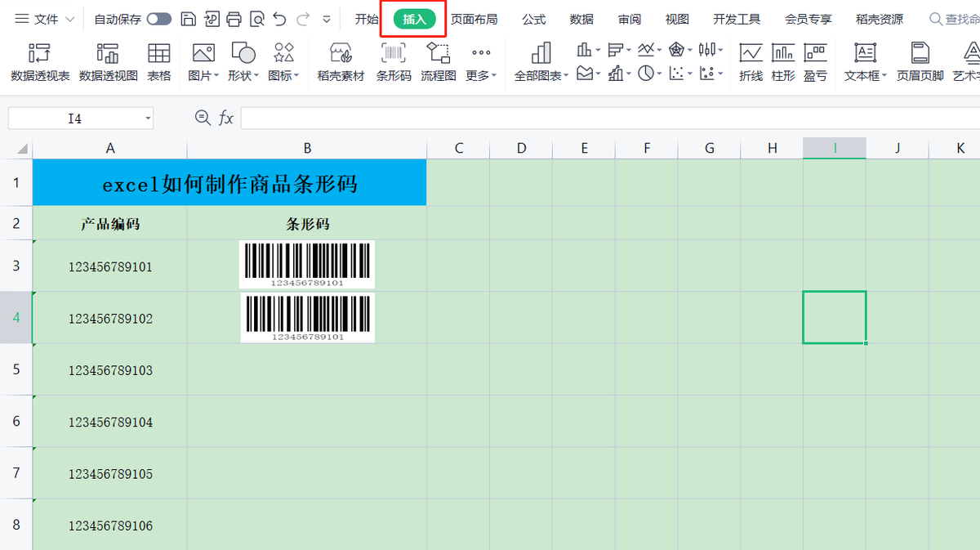The height and width of the screenshot is (550, 980).
Task: Switch to the 审阅 tab
Action: click(630, 19)
